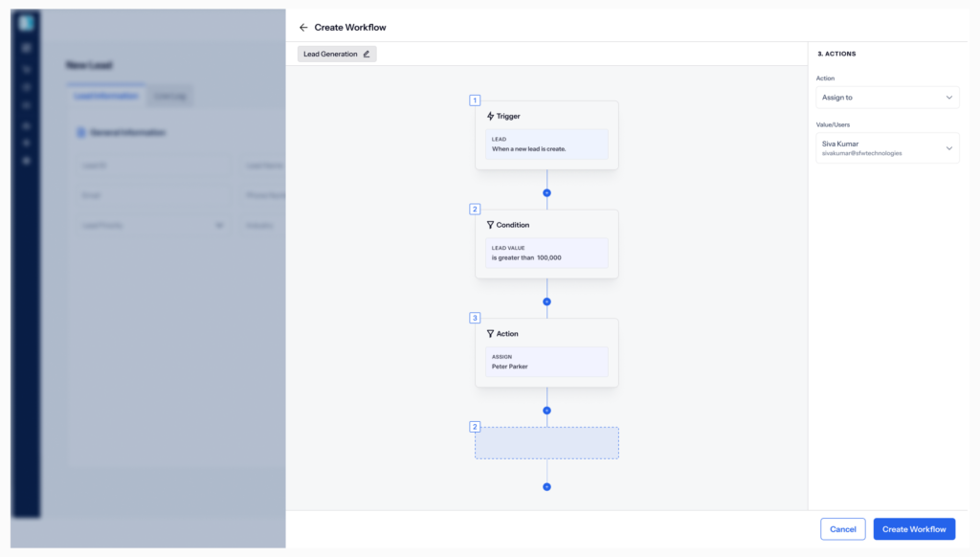Add step between Condition and Action

[x=546, y=301]
